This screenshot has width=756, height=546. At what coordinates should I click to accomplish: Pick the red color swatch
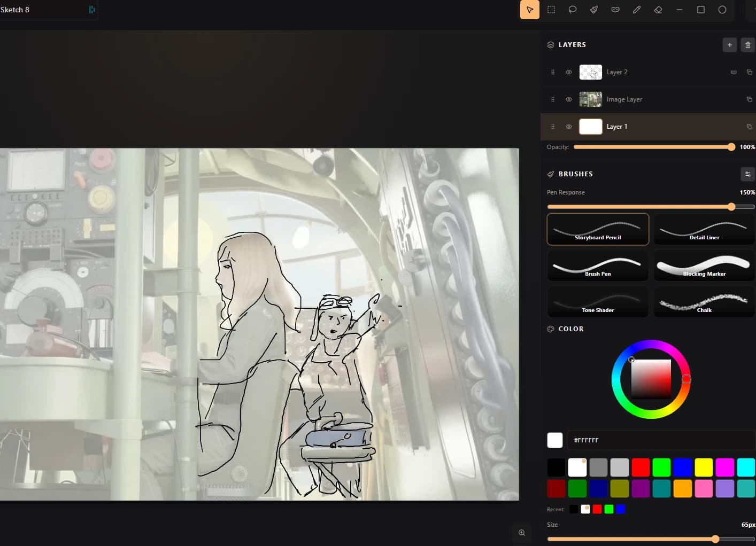[x=641, y=467]
